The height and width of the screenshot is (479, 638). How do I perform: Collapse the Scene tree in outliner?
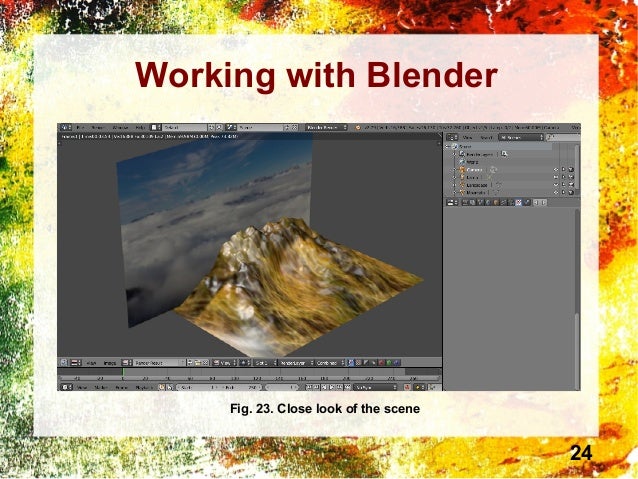point(447,147)
